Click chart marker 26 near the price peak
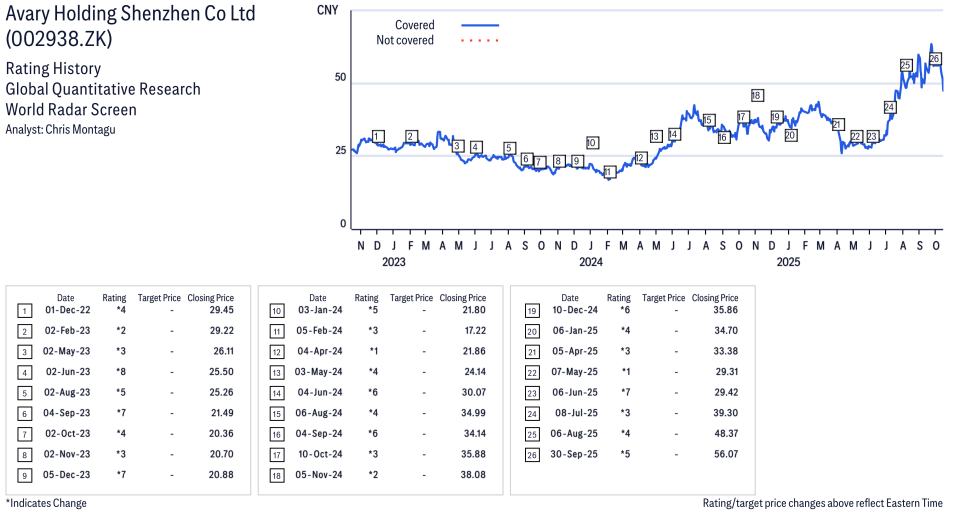 (x=935, y=59)
